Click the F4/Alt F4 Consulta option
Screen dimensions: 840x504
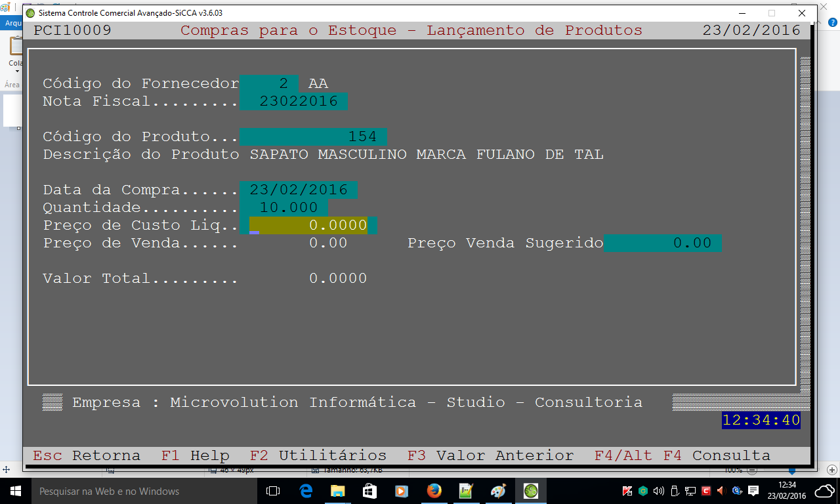[x=682, y=455]
